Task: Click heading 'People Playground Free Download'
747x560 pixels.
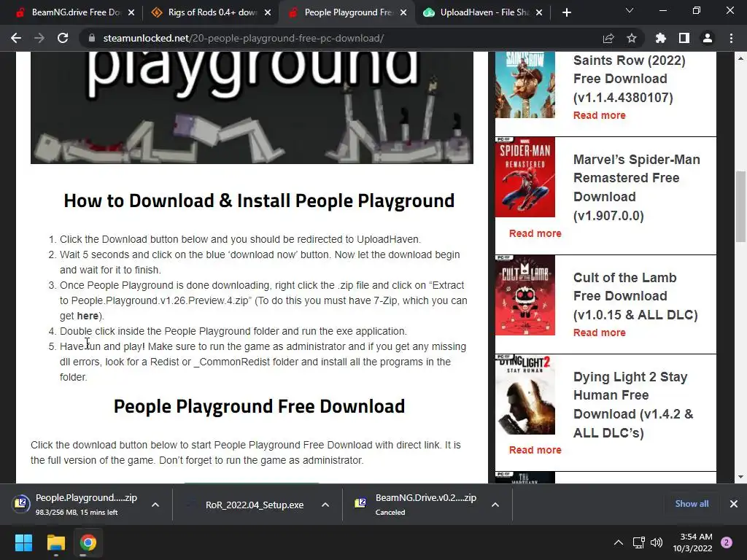Action: [x=259, y=406]
